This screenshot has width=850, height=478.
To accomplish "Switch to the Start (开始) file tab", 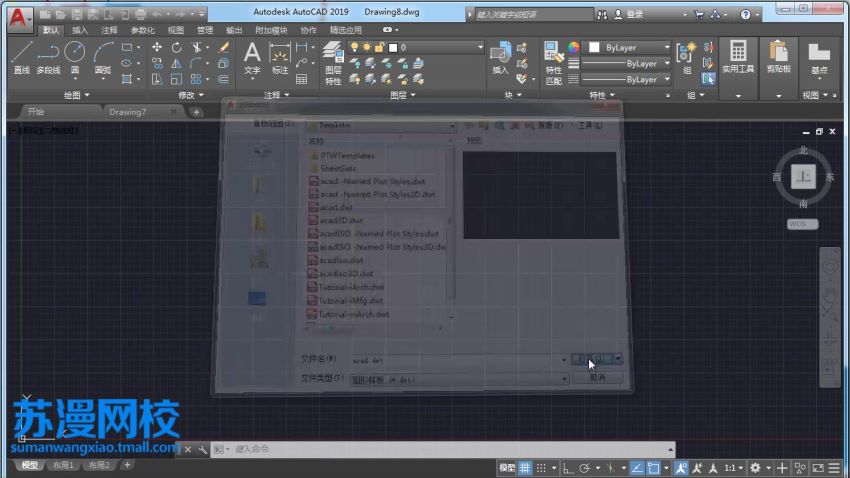I will (36, 112).
